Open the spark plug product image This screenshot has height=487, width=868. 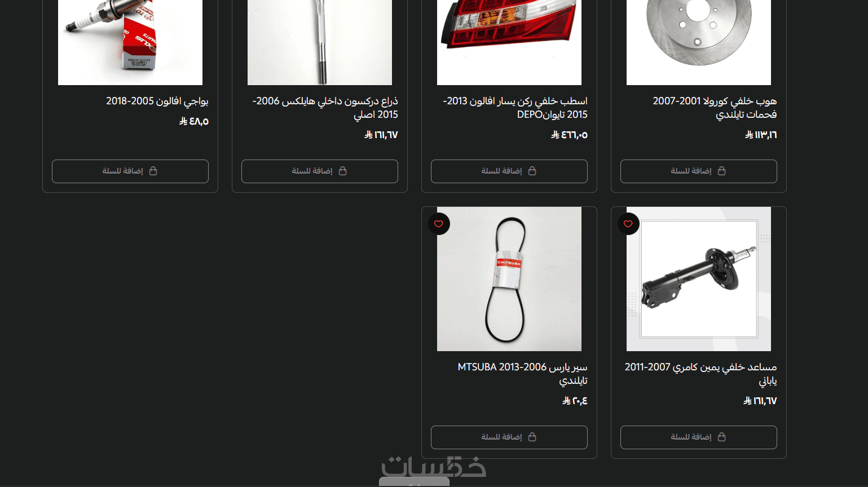tap(130, 42)
